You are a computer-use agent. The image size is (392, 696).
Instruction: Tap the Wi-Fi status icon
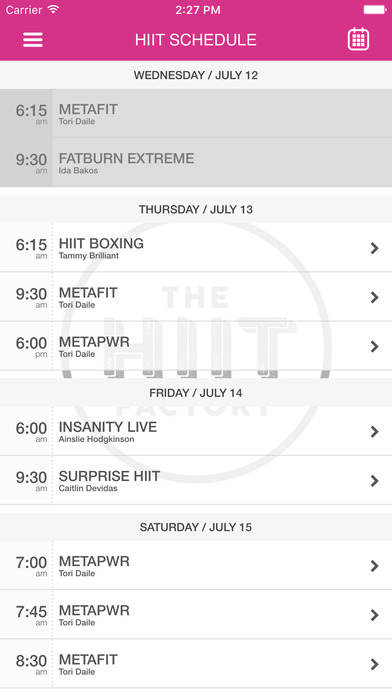coord(53,9)
